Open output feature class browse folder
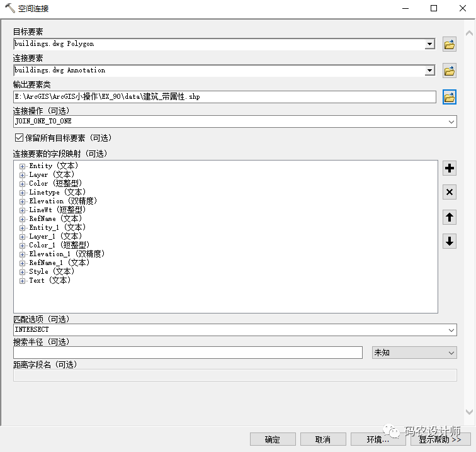This screenshot has width=476, height=452. (x=450, y=97)
